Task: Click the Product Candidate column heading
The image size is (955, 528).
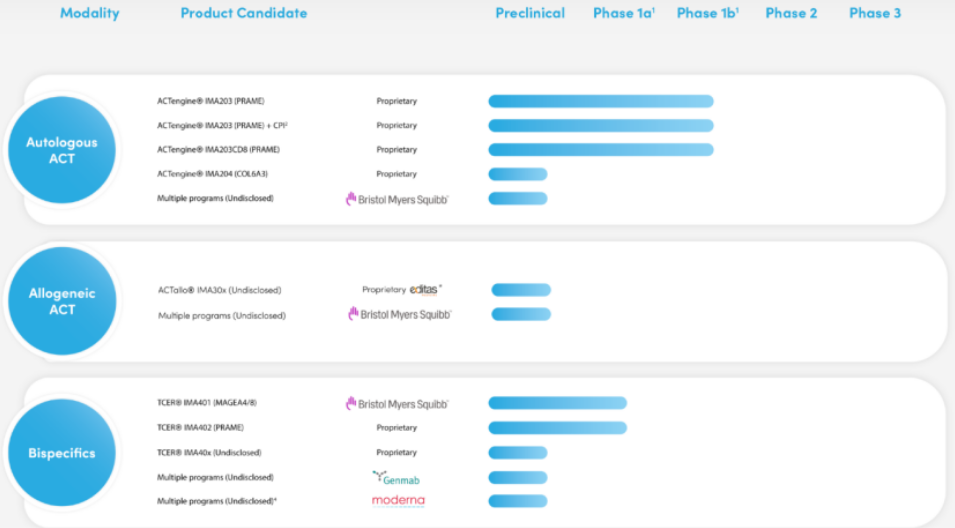Action: [x=244, y=13]
